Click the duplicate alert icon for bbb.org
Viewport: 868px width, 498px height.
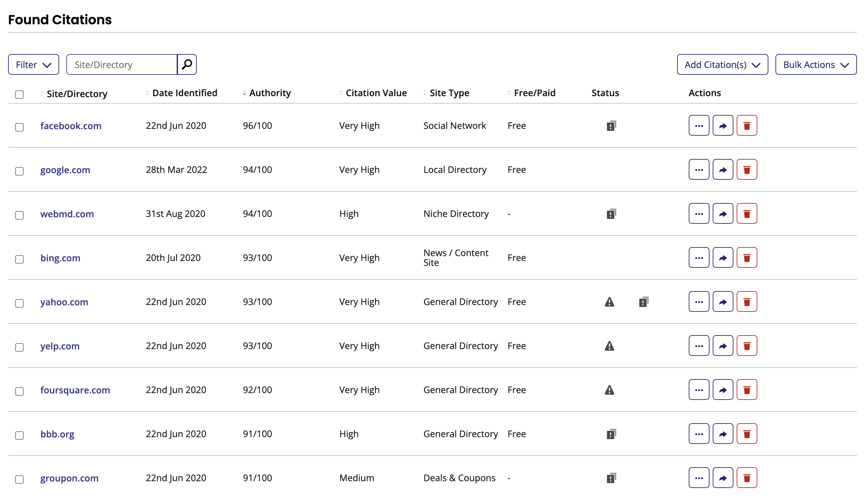(611, 434)
